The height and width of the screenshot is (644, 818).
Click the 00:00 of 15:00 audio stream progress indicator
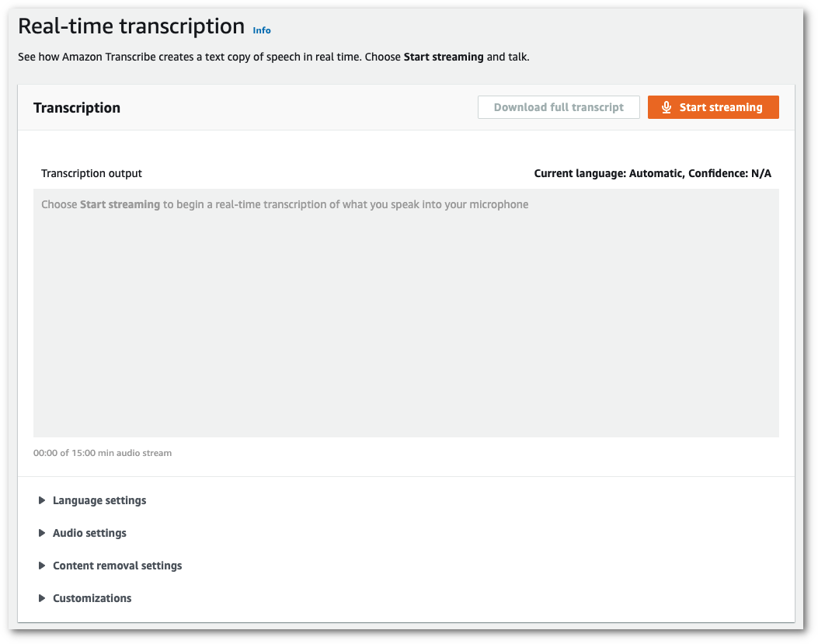coord(102,453)
